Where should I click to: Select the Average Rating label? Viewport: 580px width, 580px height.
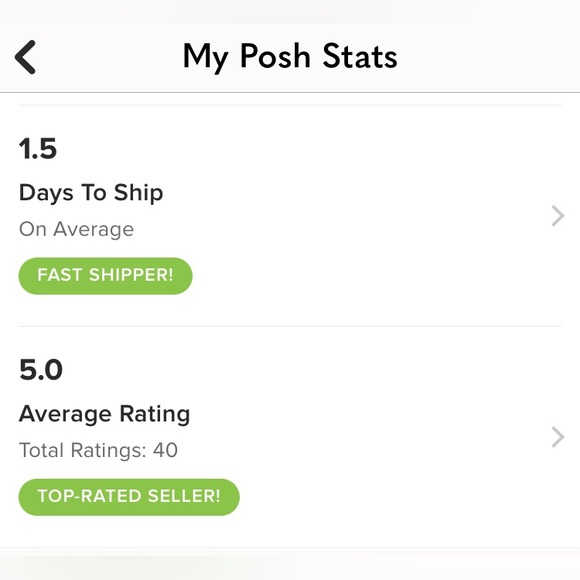click(x=104, y=414)
